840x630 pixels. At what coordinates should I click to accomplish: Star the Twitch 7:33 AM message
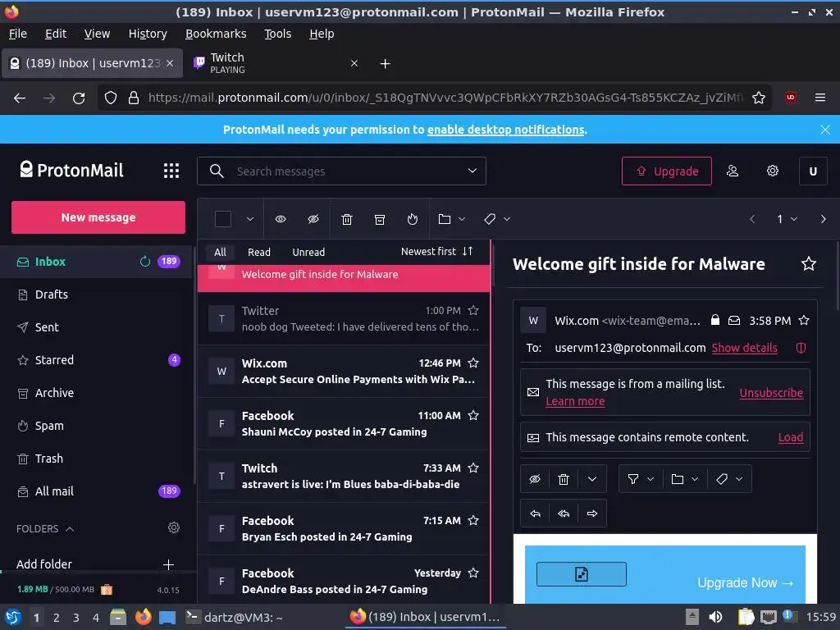[x=473, y=468]
